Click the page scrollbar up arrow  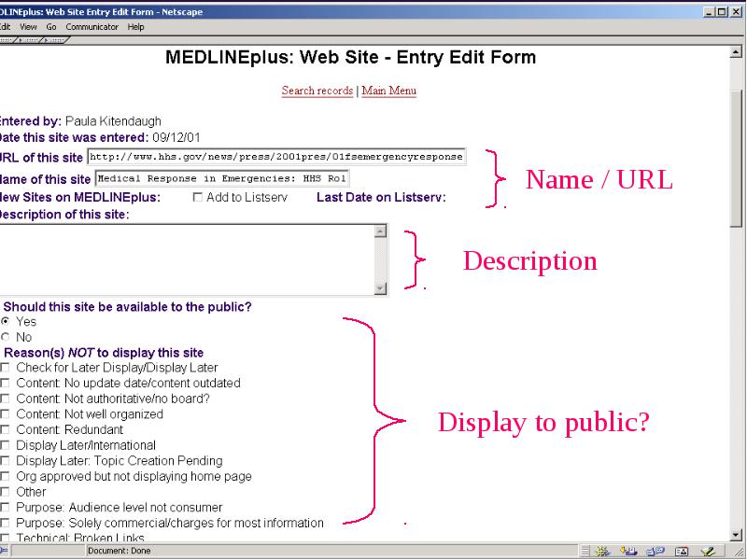[x=736, y=52]
